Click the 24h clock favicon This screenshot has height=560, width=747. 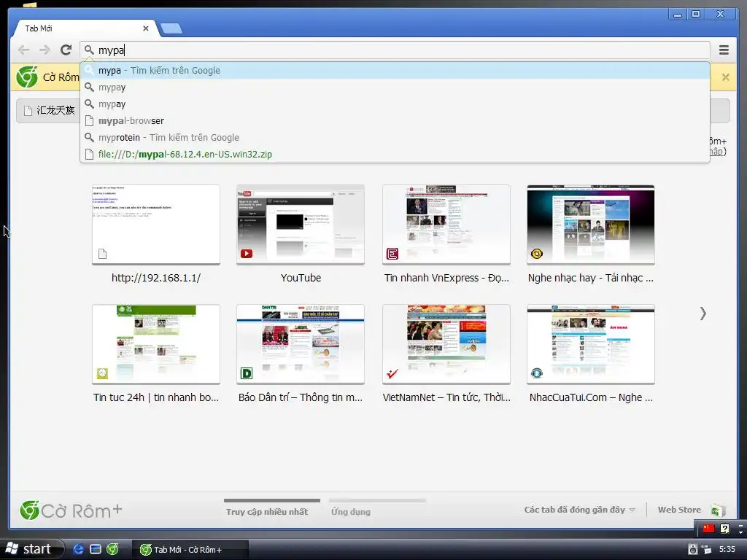coord(102,373)
